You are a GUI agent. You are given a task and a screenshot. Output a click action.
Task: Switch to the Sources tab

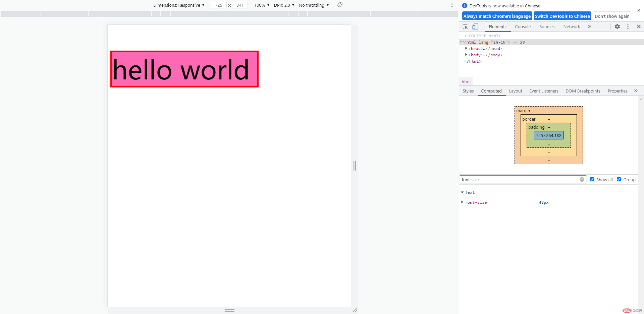547,26
